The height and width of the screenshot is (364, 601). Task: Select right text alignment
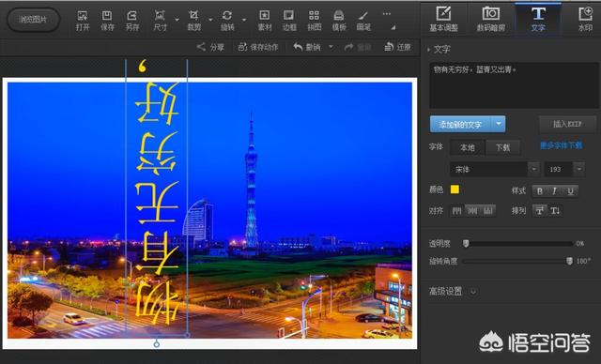(x=488, y=210)
